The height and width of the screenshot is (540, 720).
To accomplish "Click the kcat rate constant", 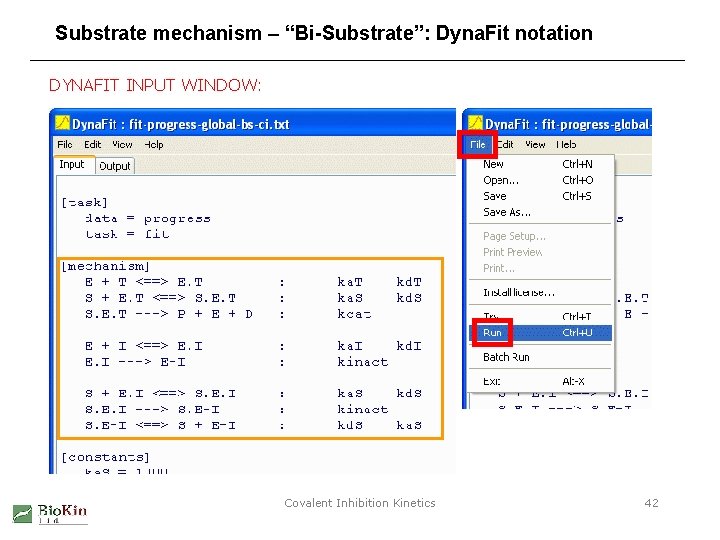I will 354,314.
